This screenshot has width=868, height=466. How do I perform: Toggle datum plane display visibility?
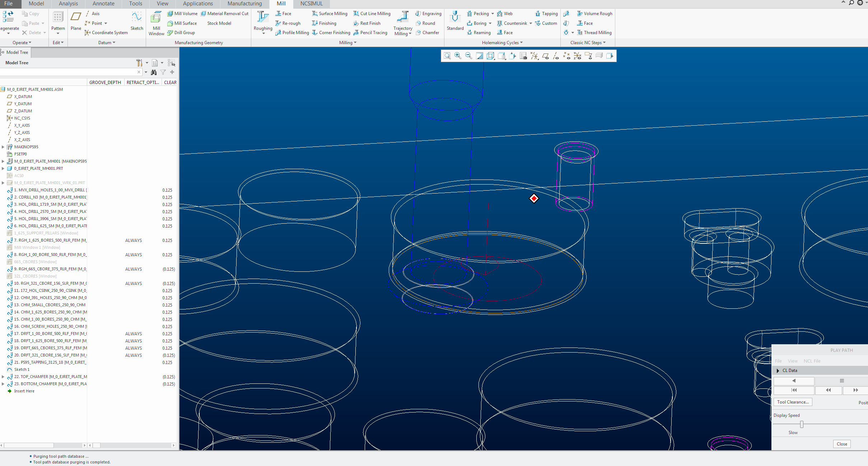[x=545, y=56]
